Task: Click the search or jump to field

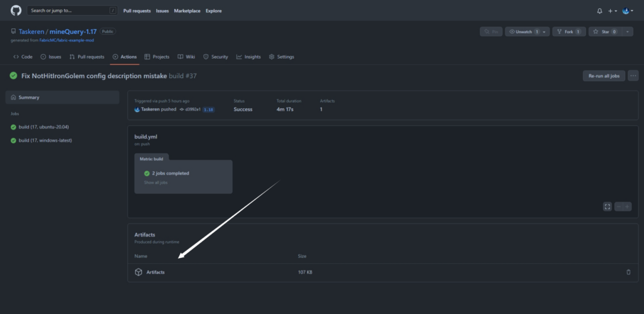Action: pos(72,11)
